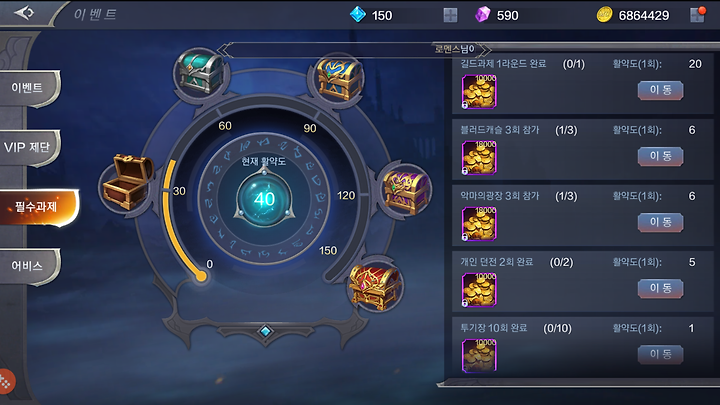Click the current activity orb showing 40

coord(264,199)
